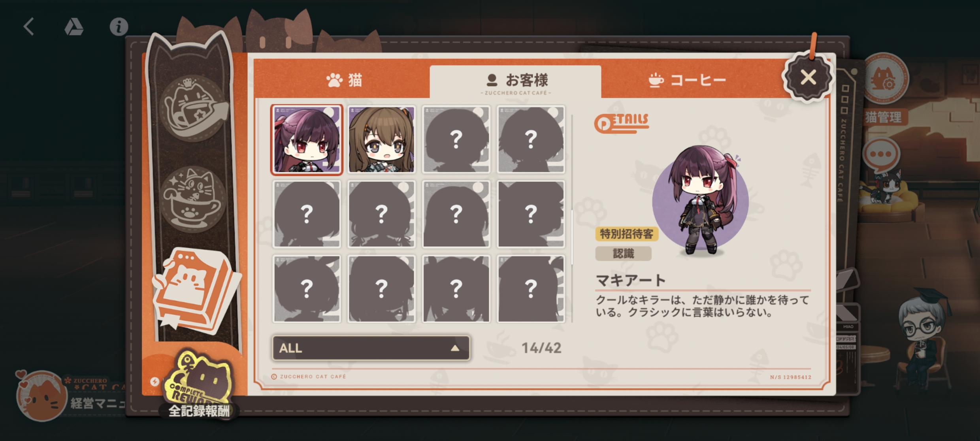Select the purple-haired マキアート customer thumbnail
This screenshot has width=980, height=441.
[307, 139]
